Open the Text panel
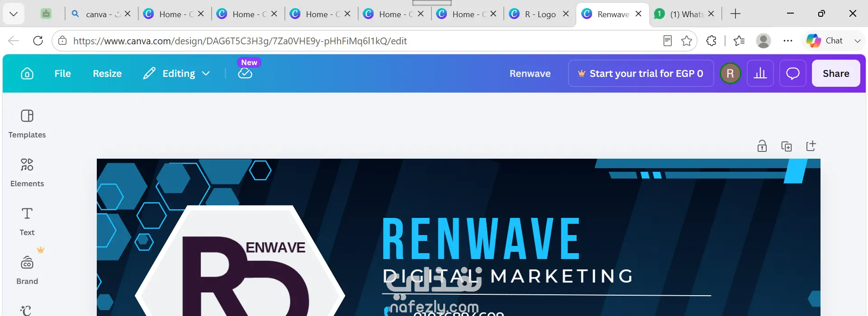Viewport: 868px width, 316px height. pos(27,222)
